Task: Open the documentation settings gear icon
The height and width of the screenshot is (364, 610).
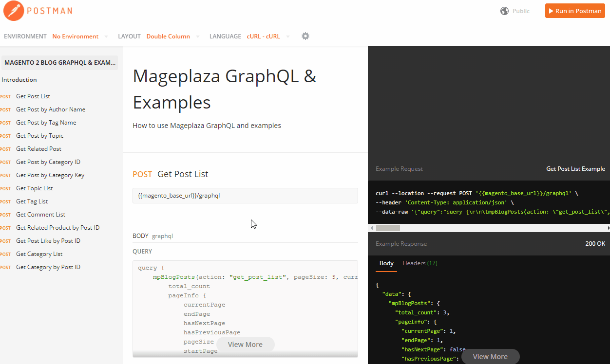Action: point(305,36)
